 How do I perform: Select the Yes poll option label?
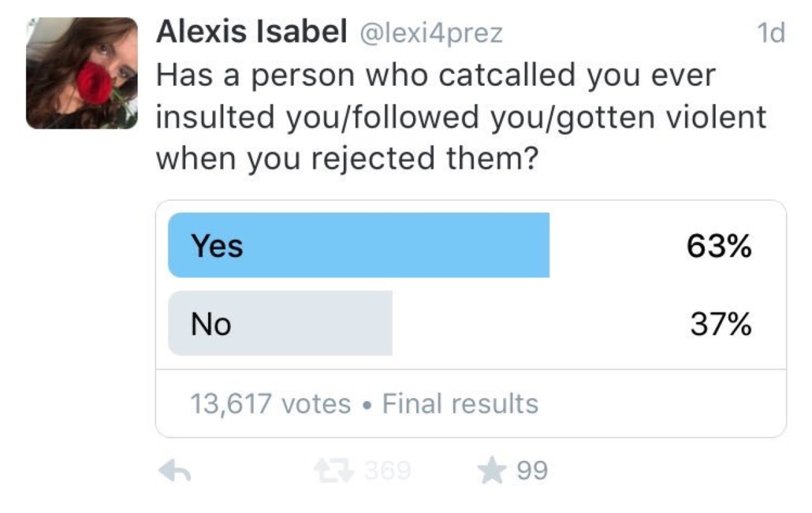218,246
